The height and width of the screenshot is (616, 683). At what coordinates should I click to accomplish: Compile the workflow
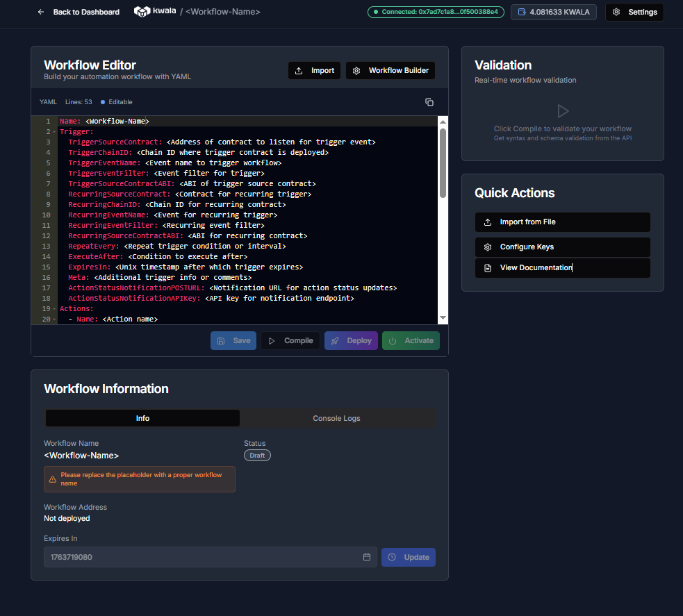point(290,340)
